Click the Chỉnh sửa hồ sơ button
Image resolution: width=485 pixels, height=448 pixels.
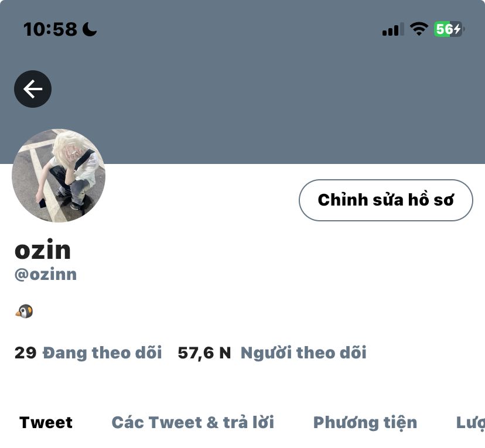[385, 200]
